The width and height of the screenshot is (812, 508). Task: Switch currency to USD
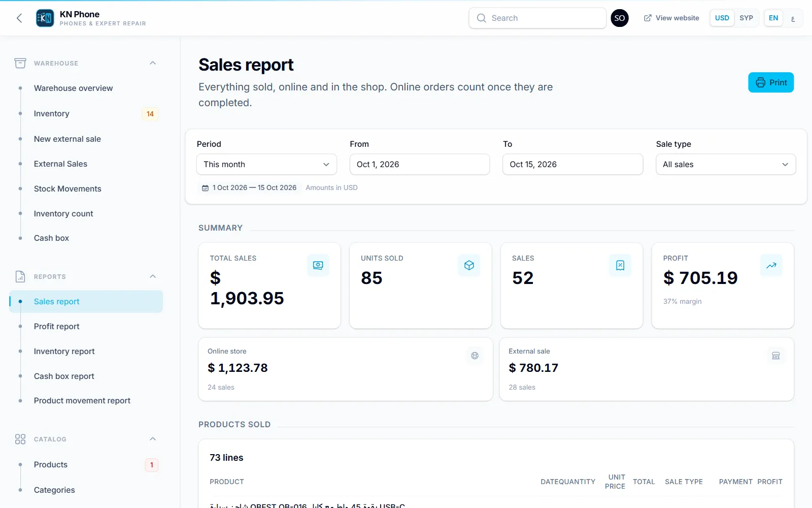tap(722, 18)
